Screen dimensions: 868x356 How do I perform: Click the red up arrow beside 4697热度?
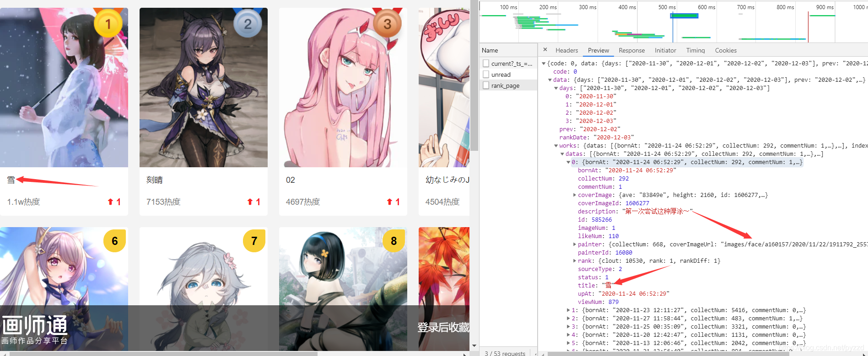click(x=389, y=202)
